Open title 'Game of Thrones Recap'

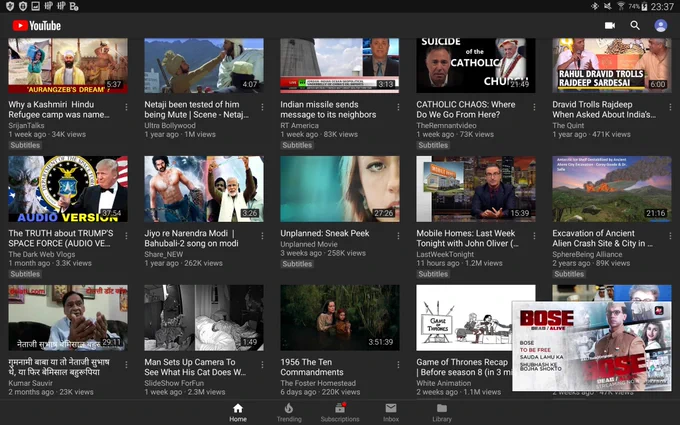[x=463, y=367]
